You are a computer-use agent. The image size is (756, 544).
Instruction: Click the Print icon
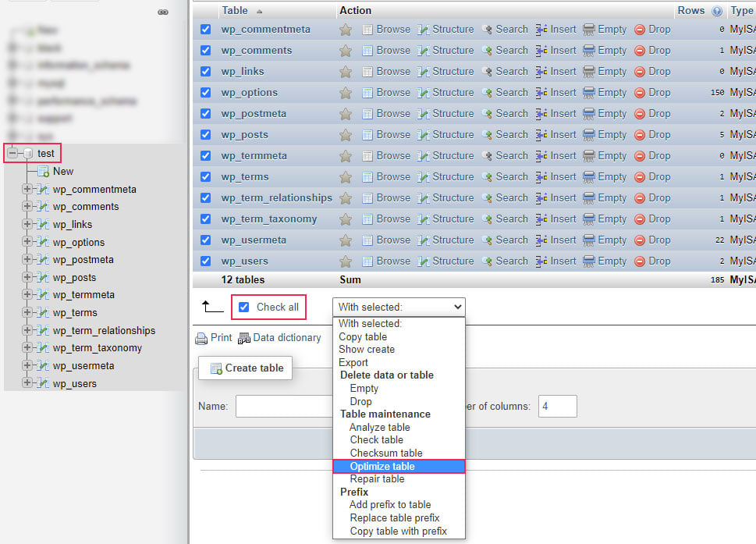point(201,339)
